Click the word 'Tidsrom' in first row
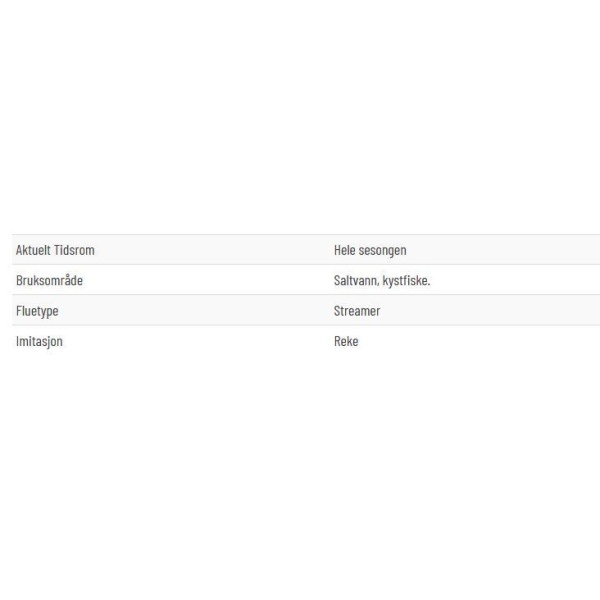Screen dimensions: 600x600 click(x=75, y=250)
